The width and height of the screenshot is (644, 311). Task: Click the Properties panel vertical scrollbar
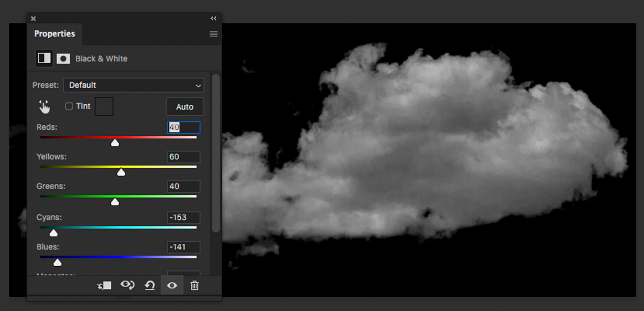click(x=216, y=153)
